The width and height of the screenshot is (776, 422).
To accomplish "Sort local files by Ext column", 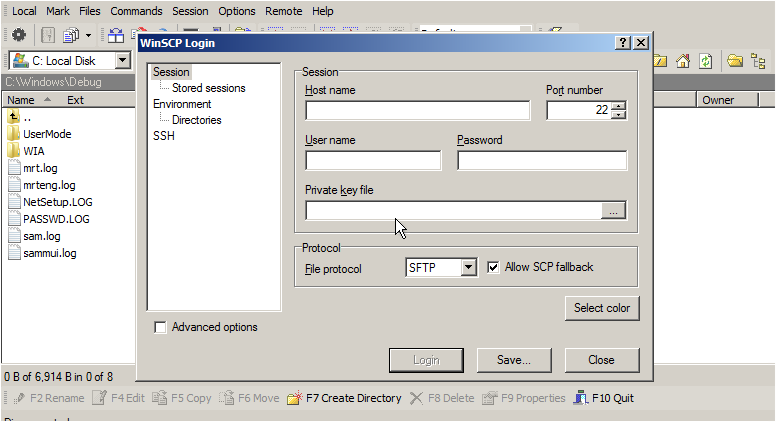I will [x=75, y=100].
